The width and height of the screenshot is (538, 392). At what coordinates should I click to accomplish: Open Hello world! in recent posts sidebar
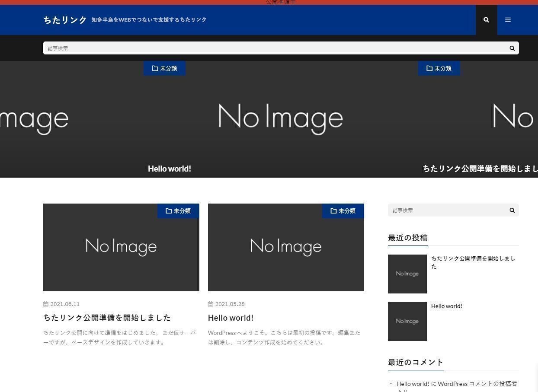[447, 306]
